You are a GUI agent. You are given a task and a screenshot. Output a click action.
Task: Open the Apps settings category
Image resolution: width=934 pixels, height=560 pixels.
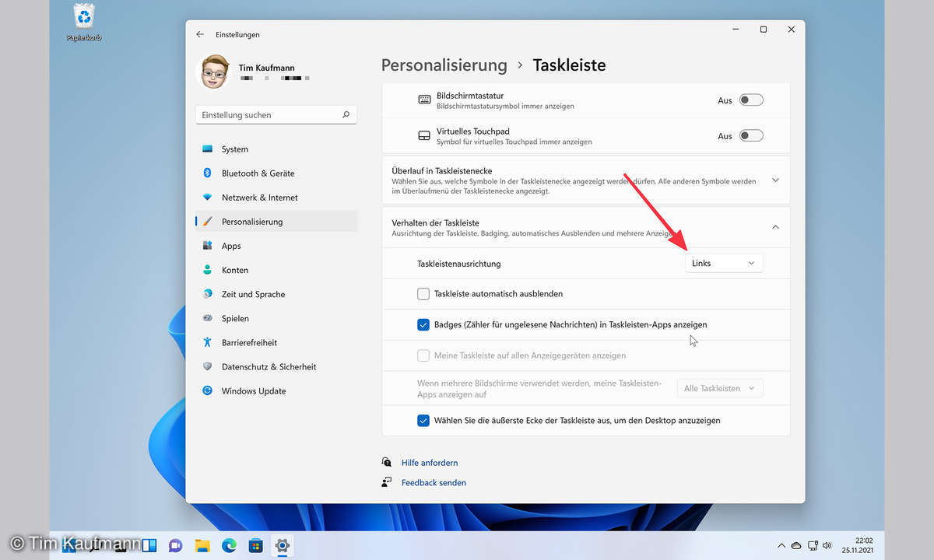[x=276, y=245]
